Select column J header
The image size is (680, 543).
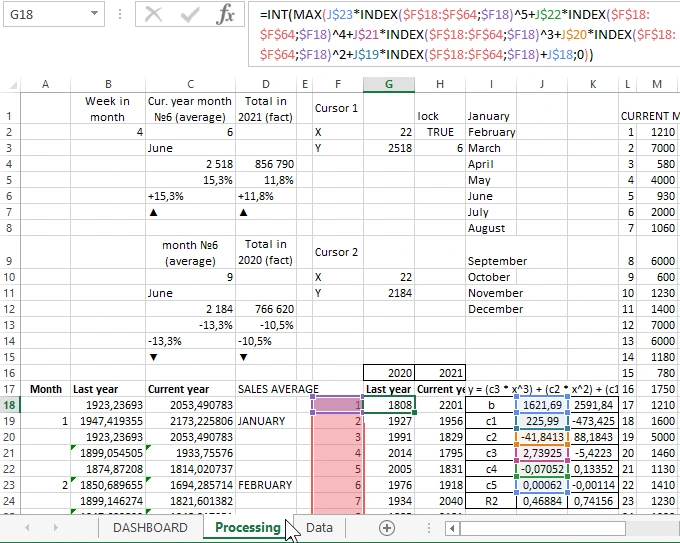[542, 85]
